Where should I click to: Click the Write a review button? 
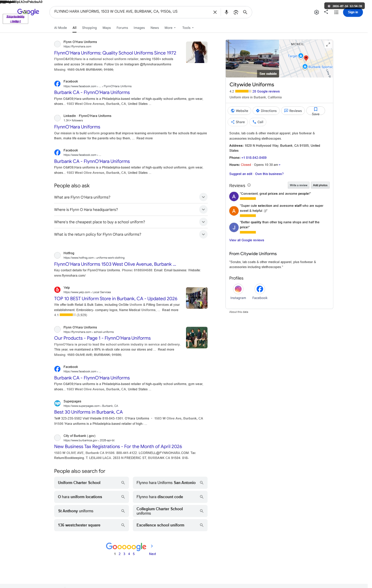click(x=298, y=185)
